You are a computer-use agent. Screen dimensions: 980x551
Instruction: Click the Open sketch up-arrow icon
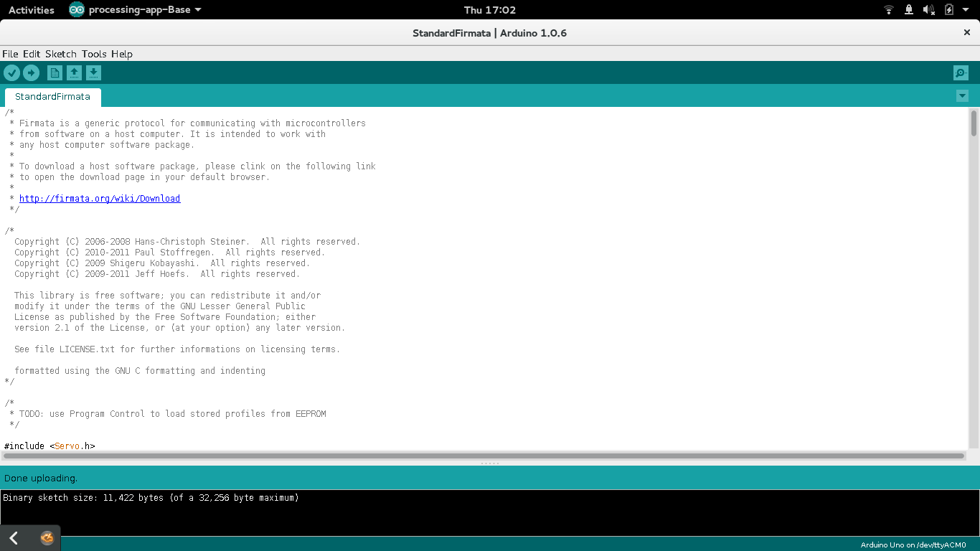(x=74, y=72)
